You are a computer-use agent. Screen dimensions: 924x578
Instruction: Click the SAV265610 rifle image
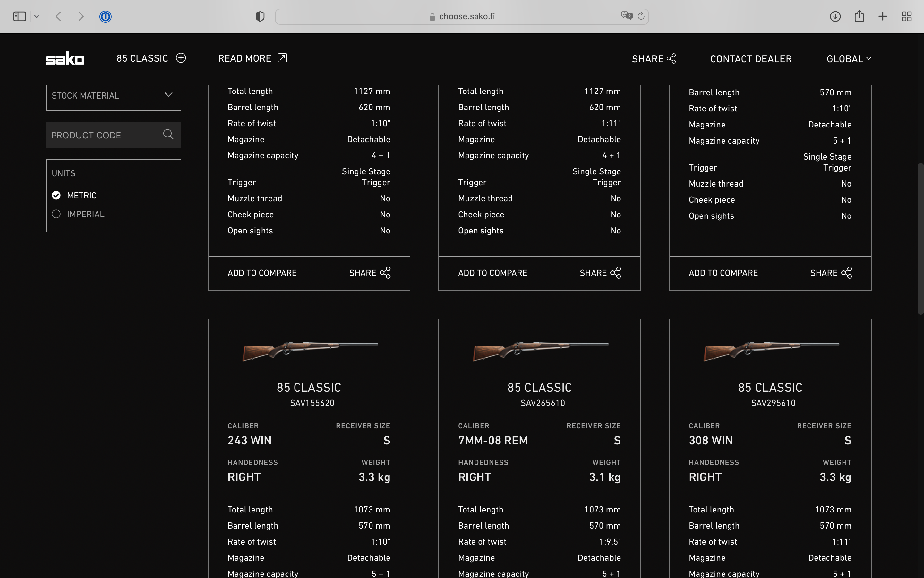coord(541,351)
